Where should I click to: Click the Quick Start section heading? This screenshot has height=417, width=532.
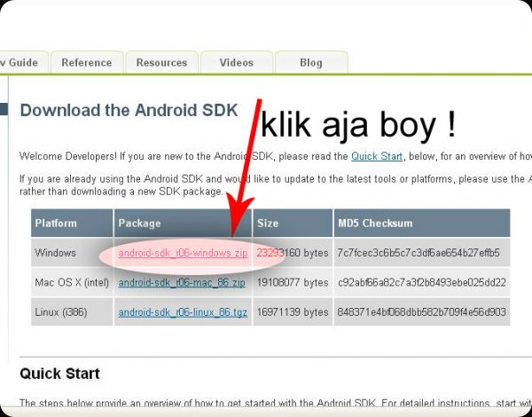pos(59,374)
